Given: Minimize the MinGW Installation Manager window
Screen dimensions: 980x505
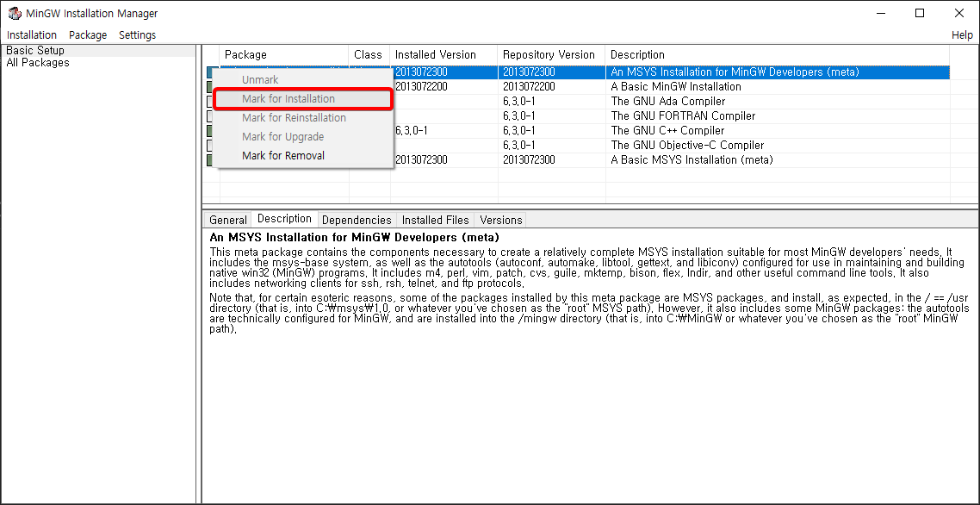Looking at the screenshot, I should click(881, 13).
